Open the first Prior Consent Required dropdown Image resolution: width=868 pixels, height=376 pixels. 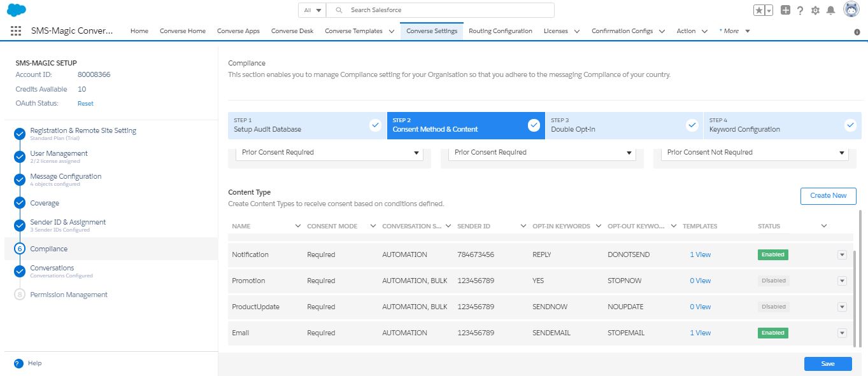[329, 153]
